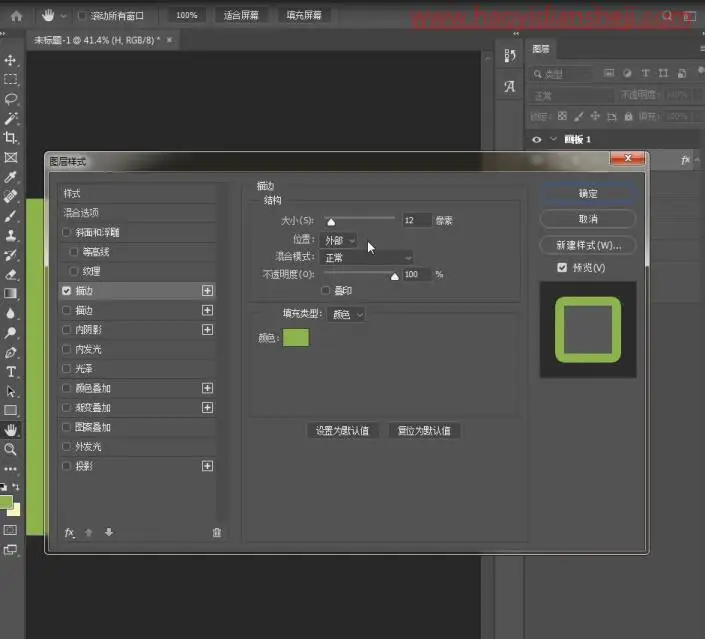705x639 pixels.
Task: Click the move effect down arrow
Action: (109, 532)
